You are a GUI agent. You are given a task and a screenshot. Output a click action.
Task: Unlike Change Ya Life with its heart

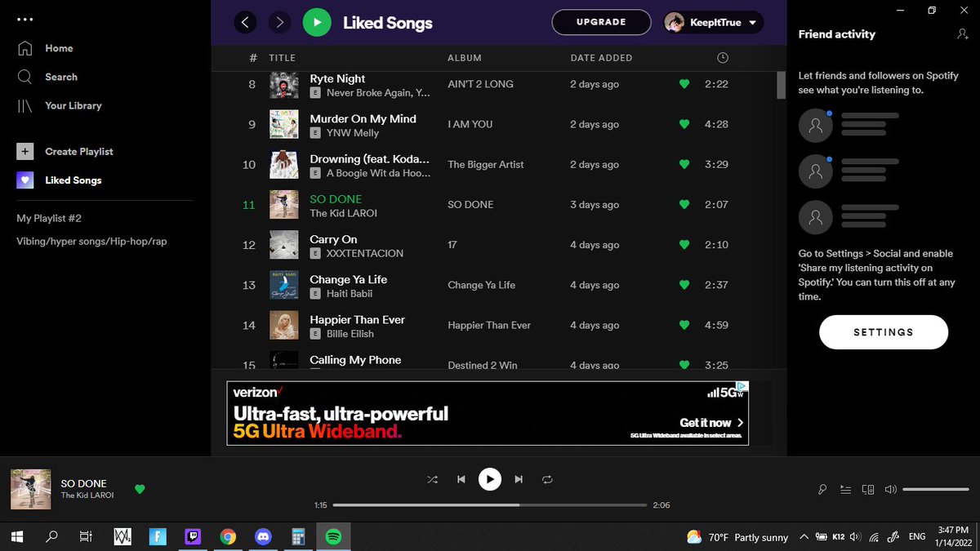(684, 285)
